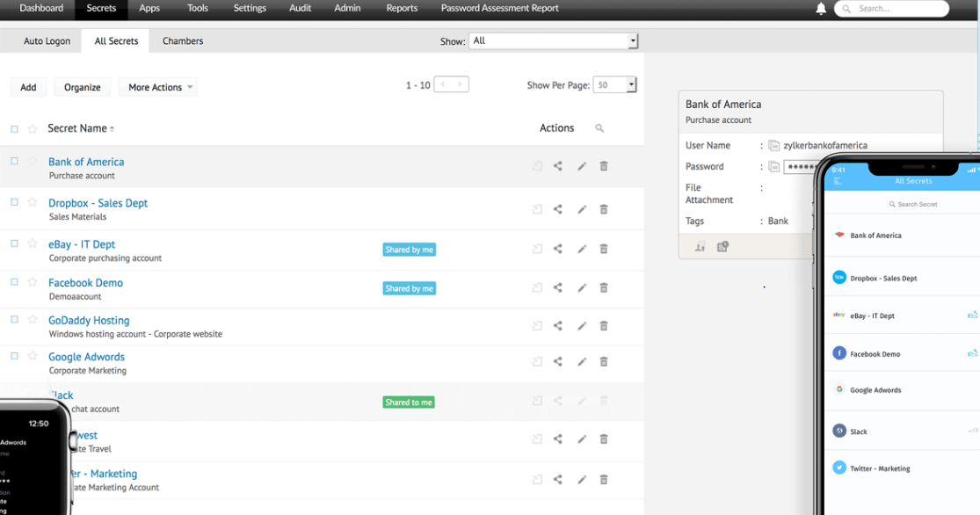Viewport: 980px width, 515px height.
Task: Click share icon for GoDaddy Hosting row
Action: click(558, 326)
